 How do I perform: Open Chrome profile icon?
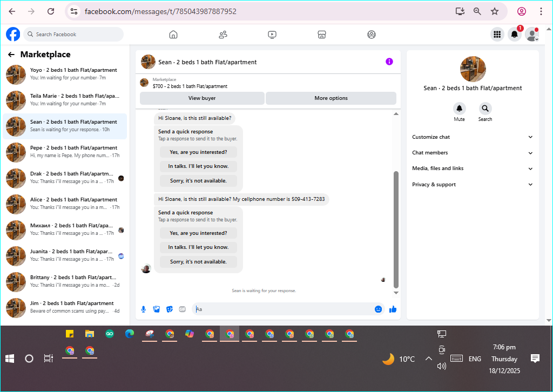(x=522, y=11)
